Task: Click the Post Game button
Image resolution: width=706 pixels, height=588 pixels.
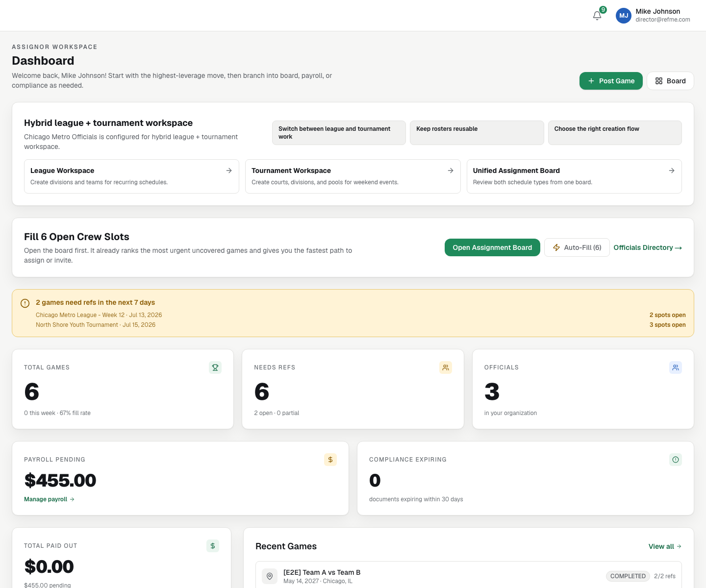Action: [611, 81]
